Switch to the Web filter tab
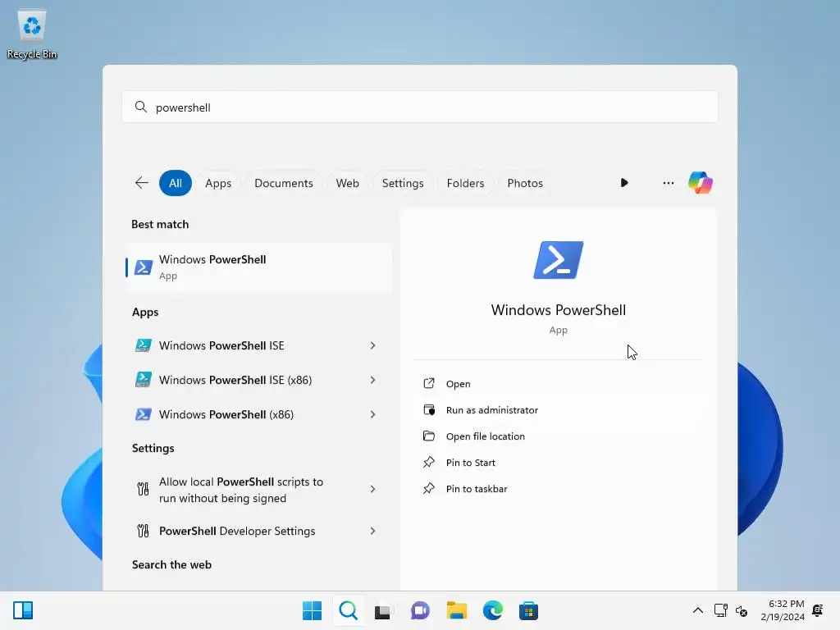The image size is (840, 630). coord(347,183)
